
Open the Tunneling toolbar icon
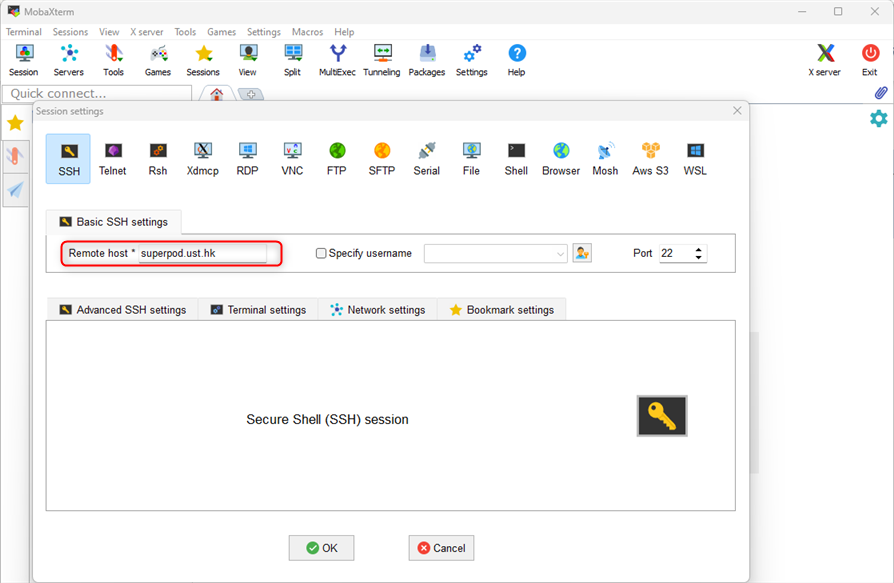coord(382,60)
